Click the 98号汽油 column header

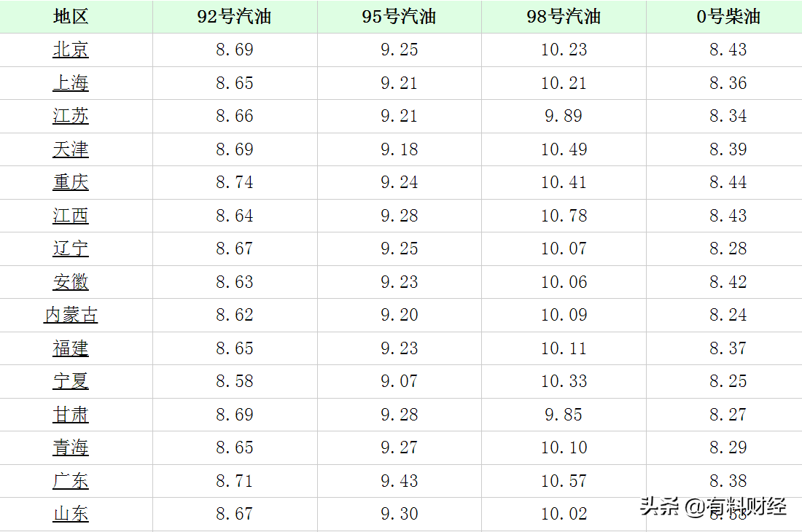(564, 17)
